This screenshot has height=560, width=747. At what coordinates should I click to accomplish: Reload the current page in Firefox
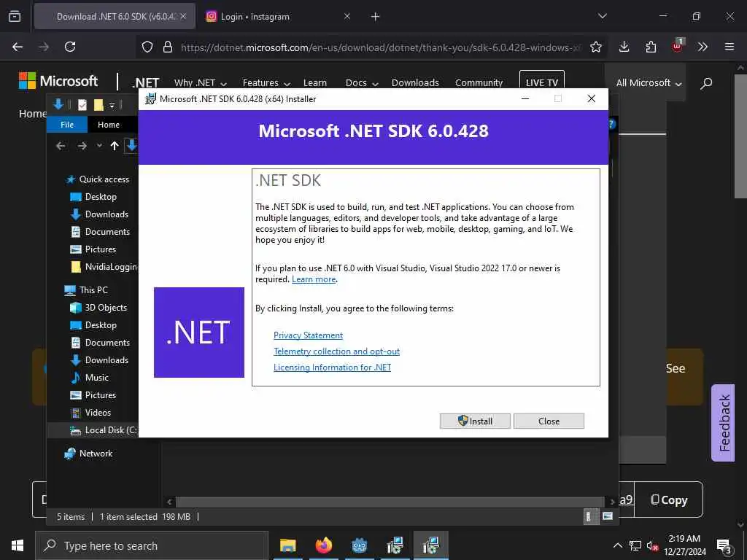click(x=70, y=47)
